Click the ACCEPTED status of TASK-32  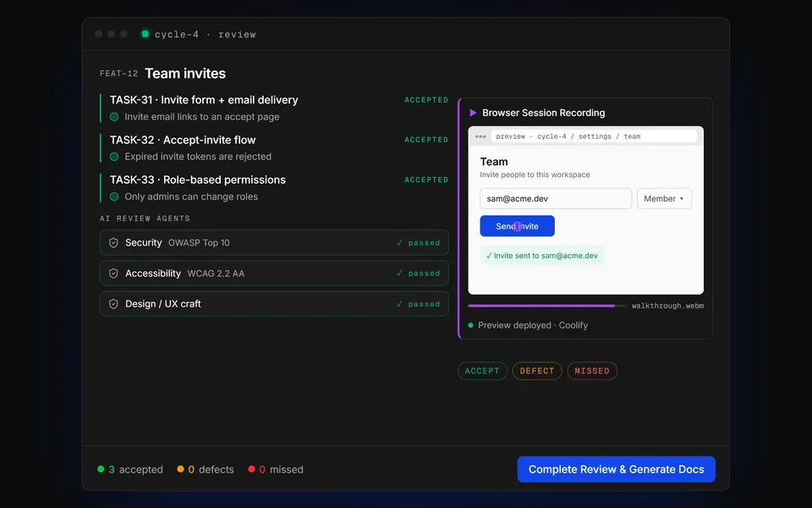click(x=426, y=140)
